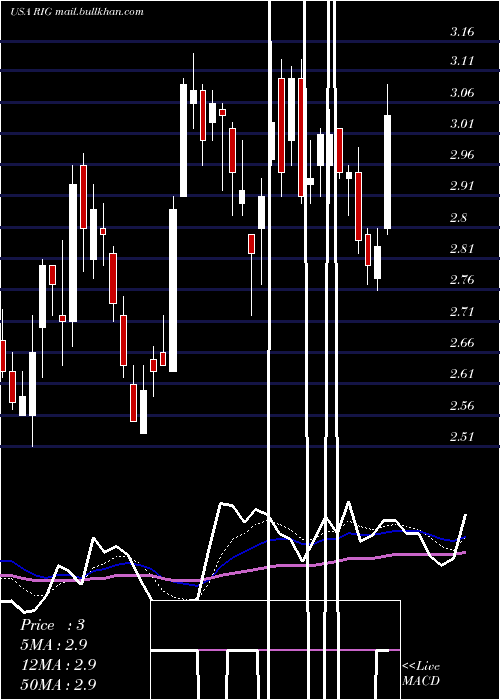Click the 2.51 price axis label
The width and height of the screenshot is (500, 700).
[462, 436]
